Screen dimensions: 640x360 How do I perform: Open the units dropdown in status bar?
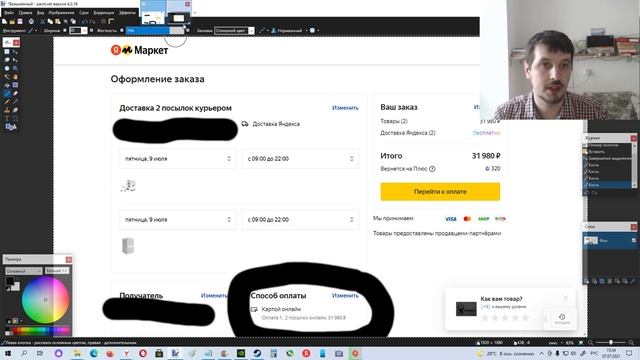click(x=555, y=343)
